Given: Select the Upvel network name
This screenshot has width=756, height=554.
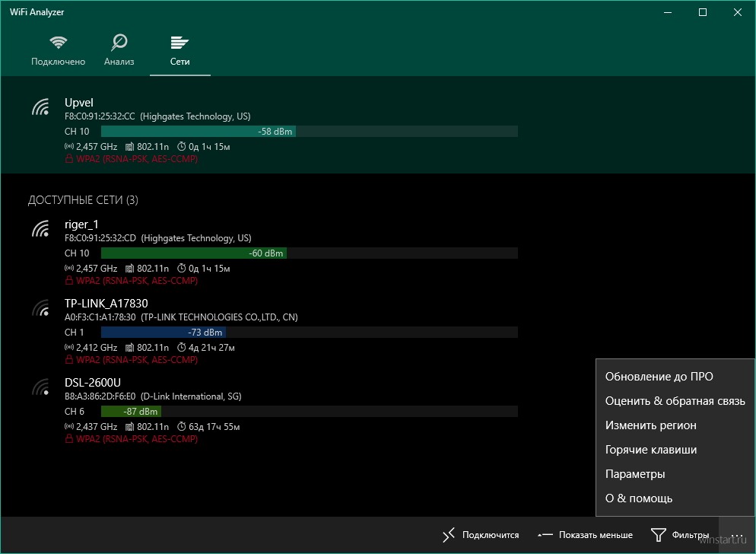Looking at the screenshot, I should pos(79,102).
